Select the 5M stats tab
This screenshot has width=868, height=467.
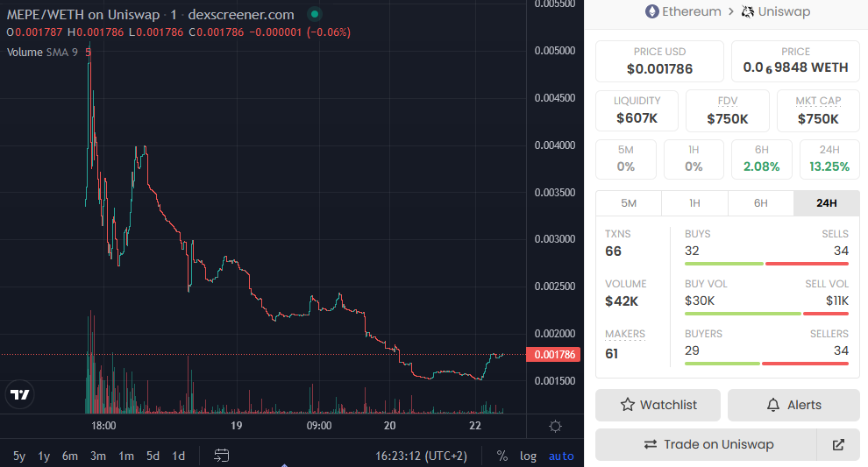coord(629,203)
